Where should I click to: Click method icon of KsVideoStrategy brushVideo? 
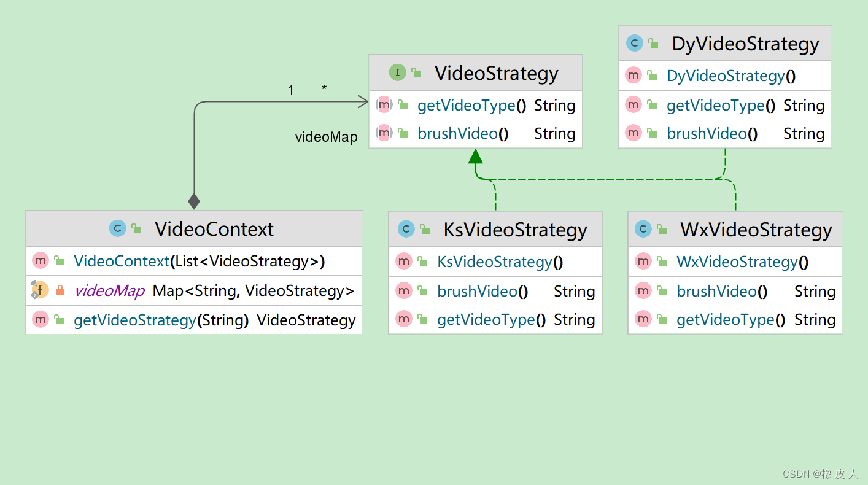tap(403, 291)
